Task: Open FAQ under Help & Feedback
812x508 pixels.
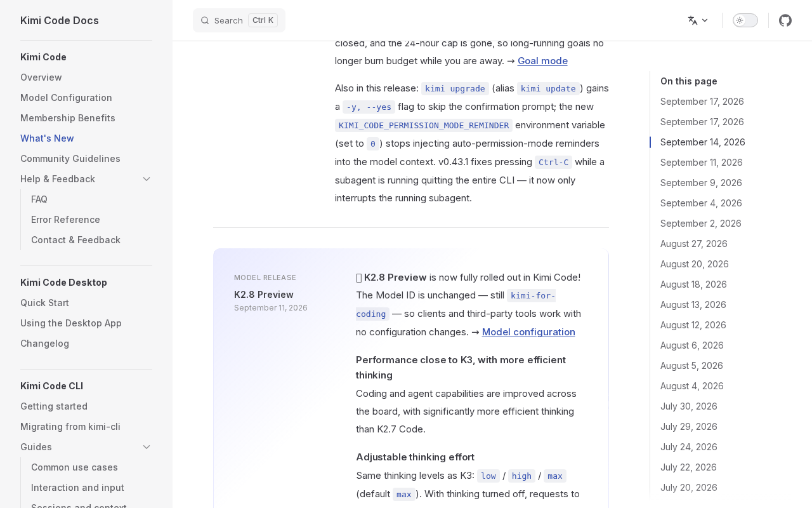Action: 39,199
